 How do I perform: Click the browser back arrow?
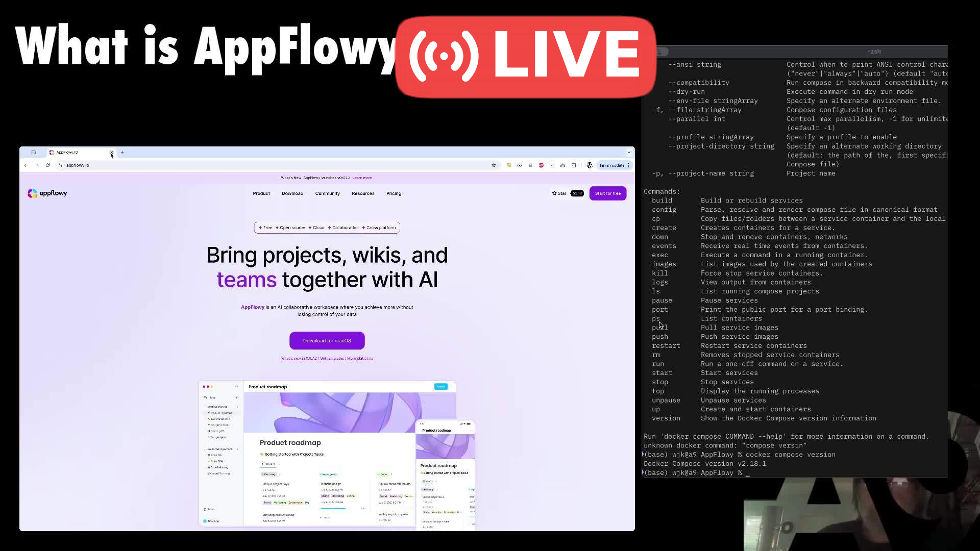click(26, 165)
